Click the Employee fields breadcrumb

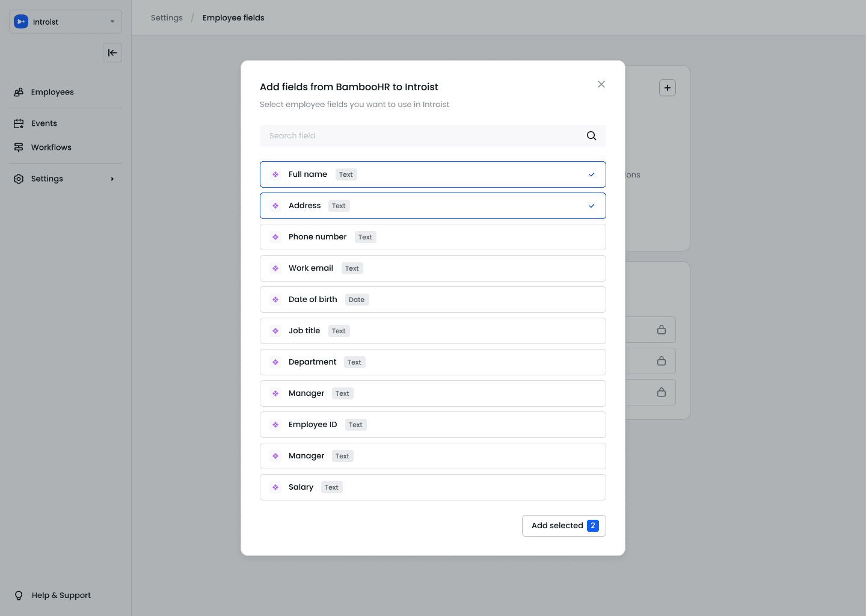pos(233,18)
